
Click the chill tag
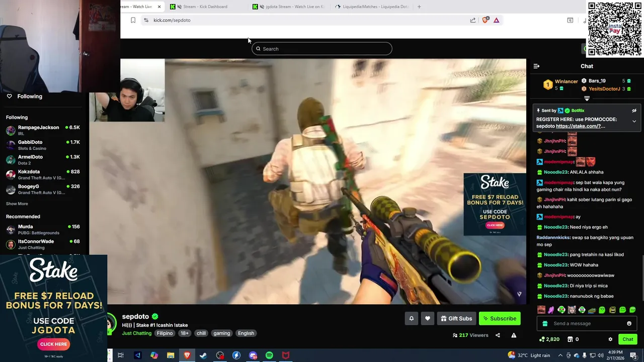click(x=201, y=333)
